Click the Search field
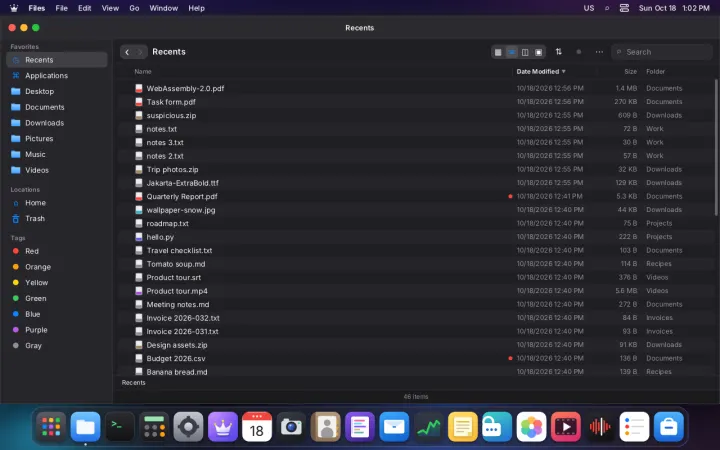Screen dimensions: 720x450 [x=661, y=52]
